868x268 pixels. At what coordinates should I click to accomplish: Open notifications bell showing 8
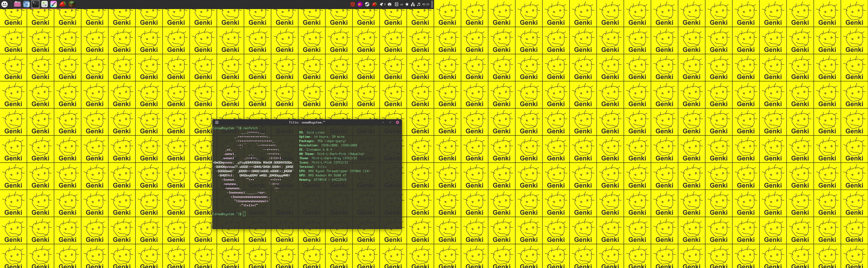click(x=382, y=4)
